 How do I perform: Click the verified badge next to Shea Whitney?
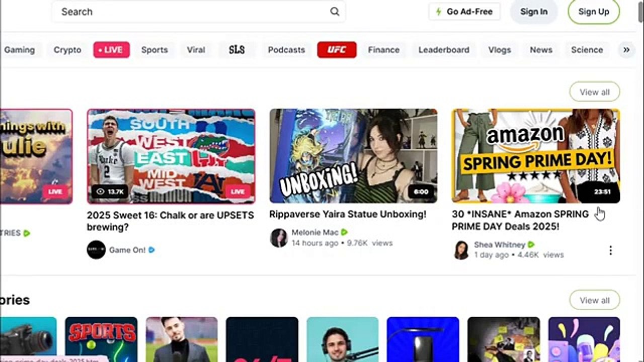[531, 245]
